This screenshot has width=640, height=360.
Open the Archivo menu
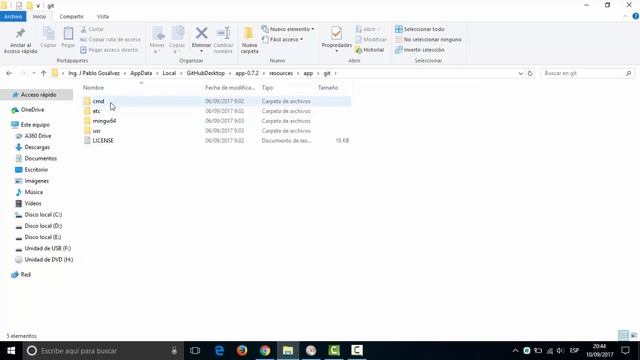(x=13, y=17)
